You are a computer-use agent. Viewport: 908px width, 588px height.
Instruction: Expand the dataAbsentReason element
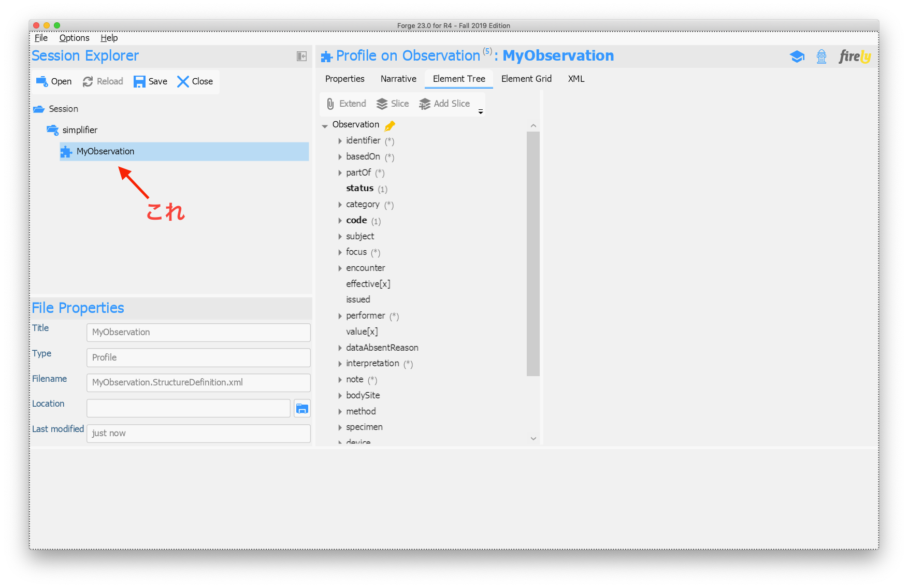(340, 348)
